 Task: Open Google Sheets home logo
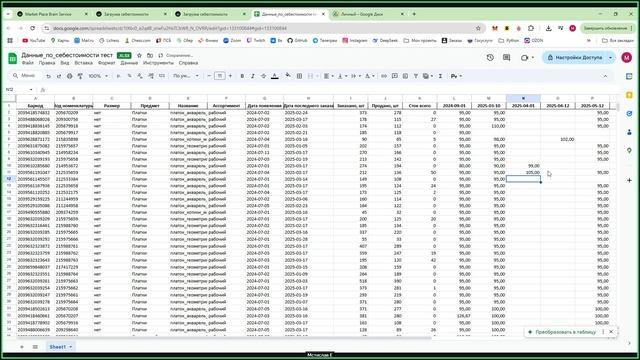tap(13, 58)
